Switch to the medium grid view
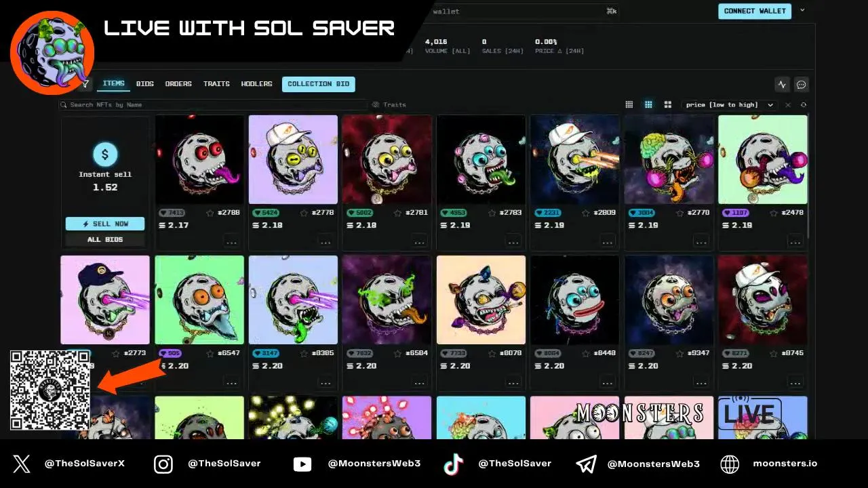Image resolution: width=868 pixels, height=488 pixels. [x=648, y=104]
